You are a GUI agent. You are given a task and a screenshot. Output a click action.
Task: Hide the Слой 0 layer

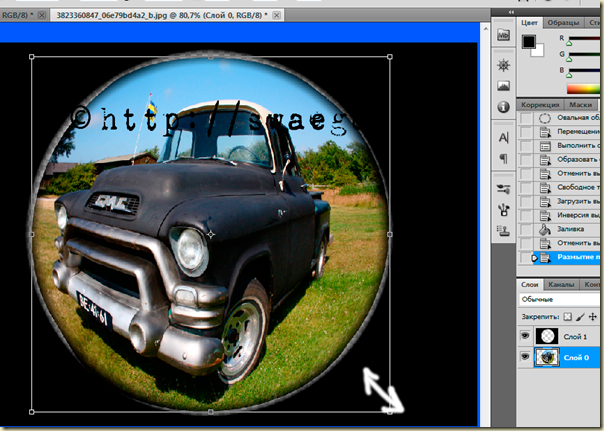[x=526, y=358]
